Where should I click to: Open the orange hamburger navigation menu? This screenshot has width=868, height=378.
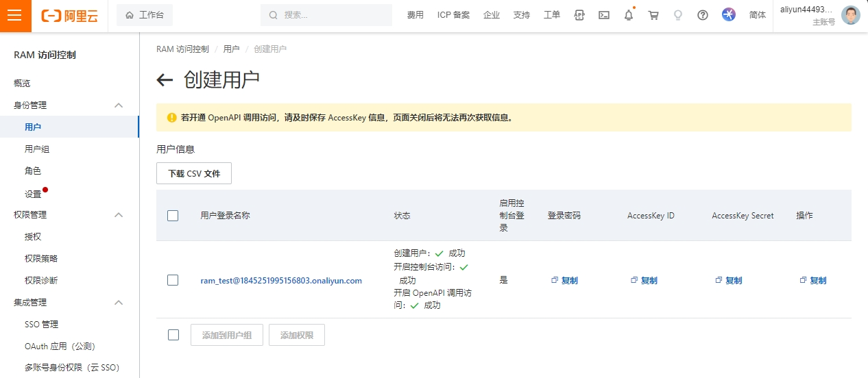16,16
